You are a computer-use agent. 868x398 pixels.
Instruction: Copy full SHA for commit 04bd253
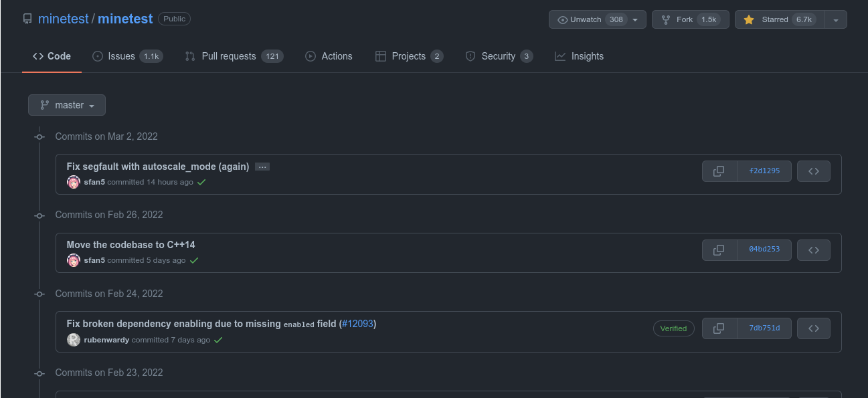click(x=719, y=250)
